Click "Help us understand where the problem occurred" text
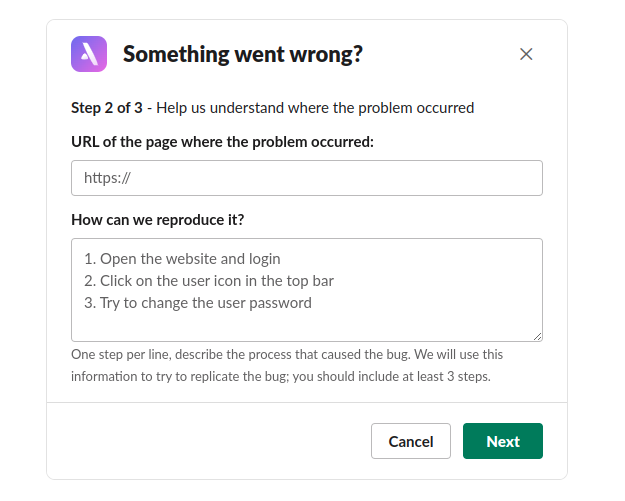This screenshot has height=501, width=625. [x=315, y=108]
